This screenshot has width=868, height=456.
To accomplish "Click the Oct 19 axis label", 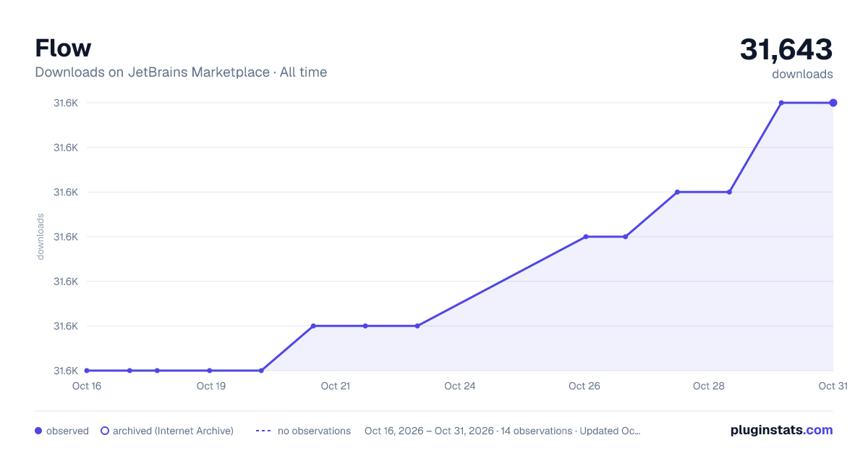I will [x=211, y=386].
